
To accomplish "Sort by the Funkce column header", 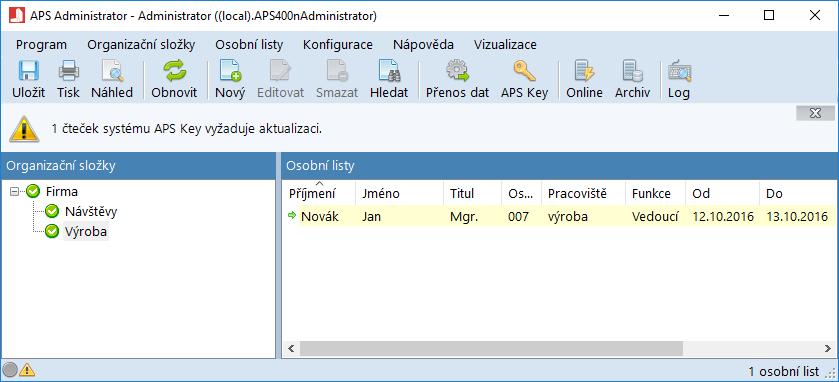I will [x=655, y=193].
